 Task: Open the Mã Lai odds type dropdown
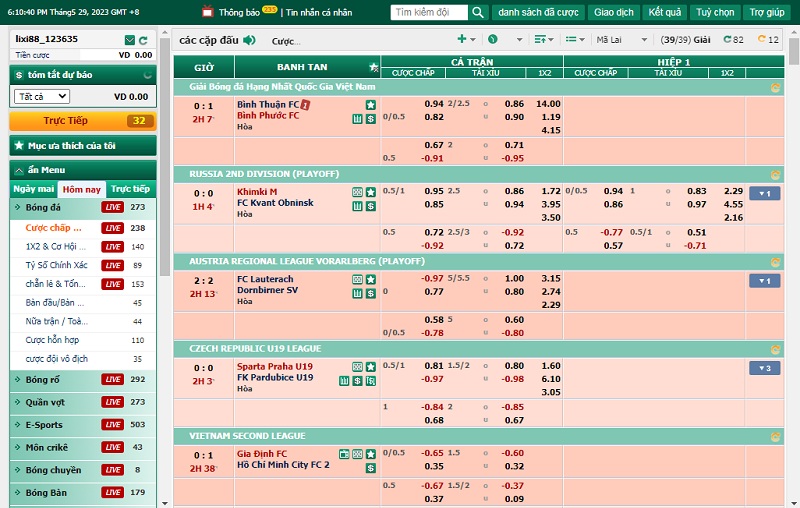tap(621, 40)
